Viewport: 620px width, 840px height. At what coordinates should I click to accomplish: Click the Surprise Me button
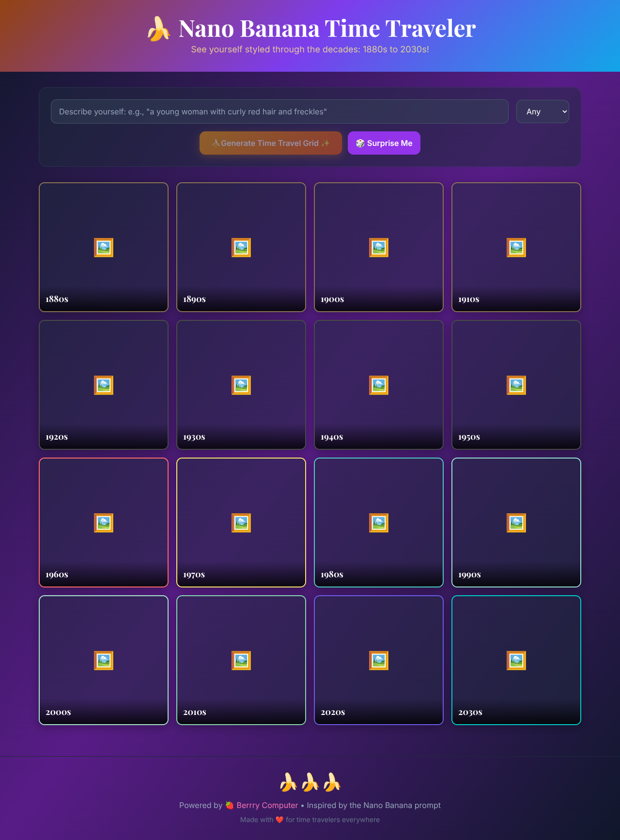point(384,143)
